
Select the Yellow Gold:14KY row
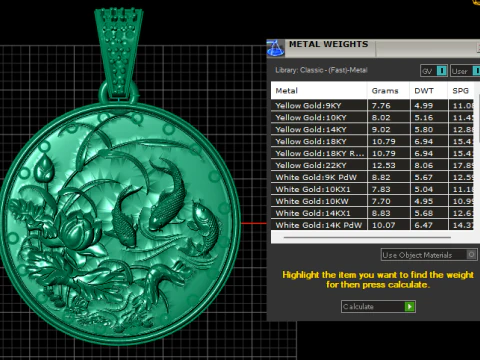pos(372,130)
